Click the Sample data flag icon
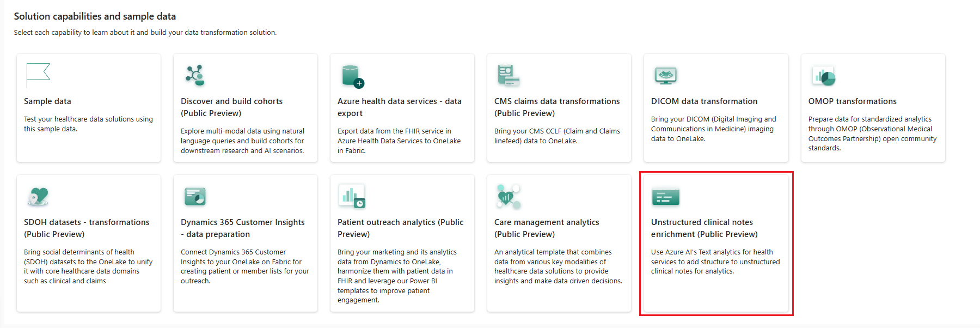The width and height of the screenshot is (980, 328). click(38, 75)
